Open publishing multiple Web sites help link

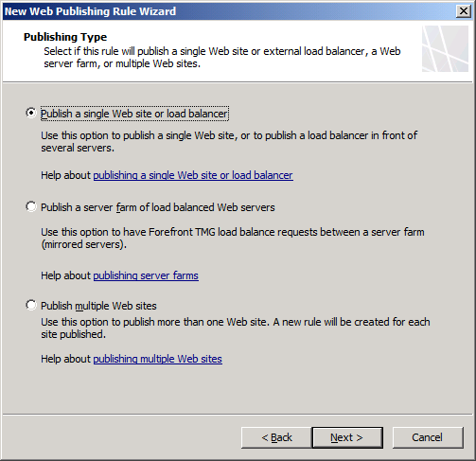pos(158,359)
